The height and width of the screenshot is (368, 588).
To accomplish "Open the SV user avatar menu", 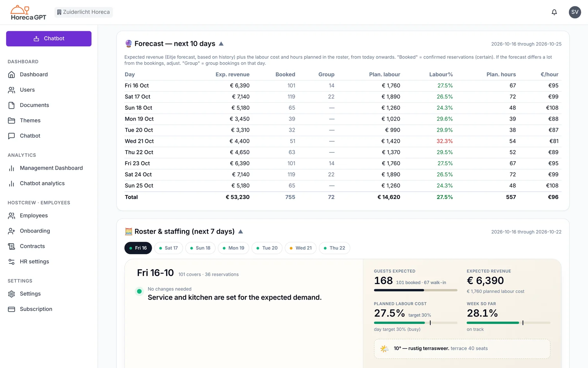I will [575, 12].
